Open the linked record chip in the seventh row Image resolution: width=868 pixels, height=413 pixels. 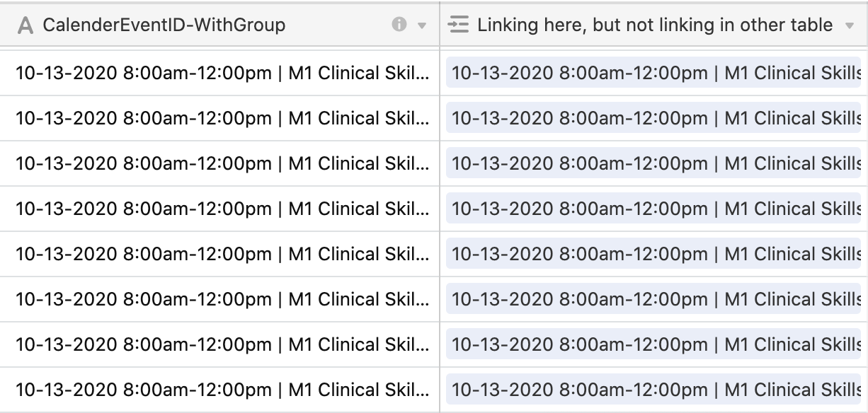[653, 344]
